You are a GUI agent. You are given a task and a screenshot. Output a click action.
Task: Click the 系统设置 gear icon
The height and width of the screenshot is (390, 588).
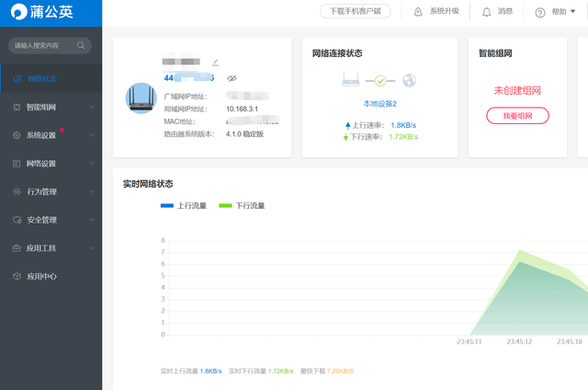[x=17, y=135]
